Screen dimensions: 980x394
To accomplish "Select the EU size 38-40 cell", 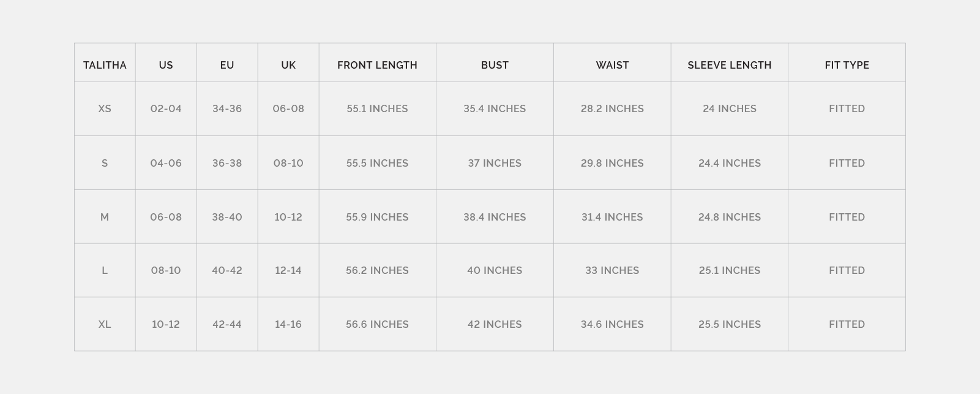I will [227, 217].
